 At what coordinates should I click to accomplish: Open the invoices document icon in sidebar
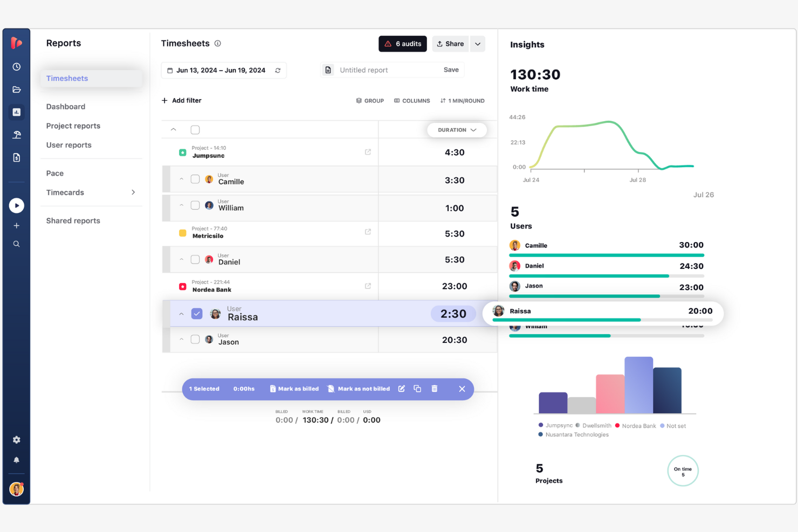pyautogui.click(x=17, y=157)
